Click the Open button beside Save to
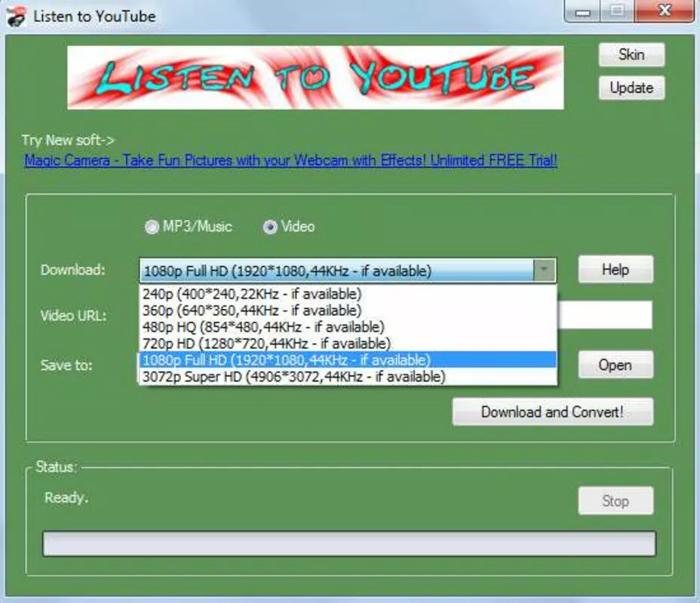700x603 pixels. (x=616, y=365)
